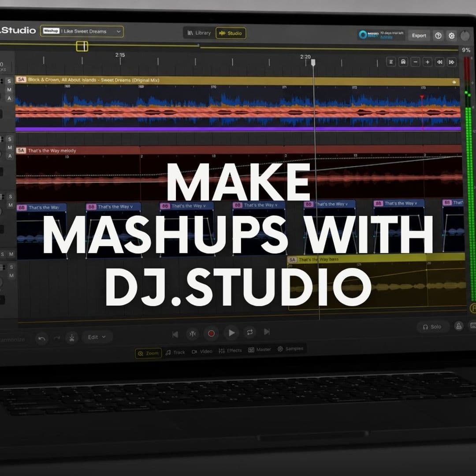Screen dimensions: 476x476
Task: Click the timeline list view icon
Action: coord(391,62)
